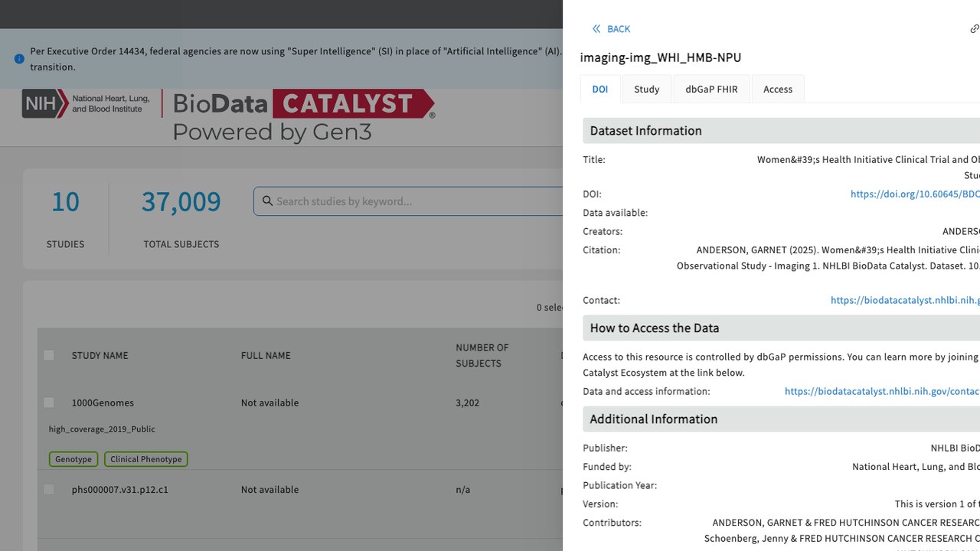Click the 10 studies count
The width and height of the screenshot is (980, 551).
click(65, 202)
